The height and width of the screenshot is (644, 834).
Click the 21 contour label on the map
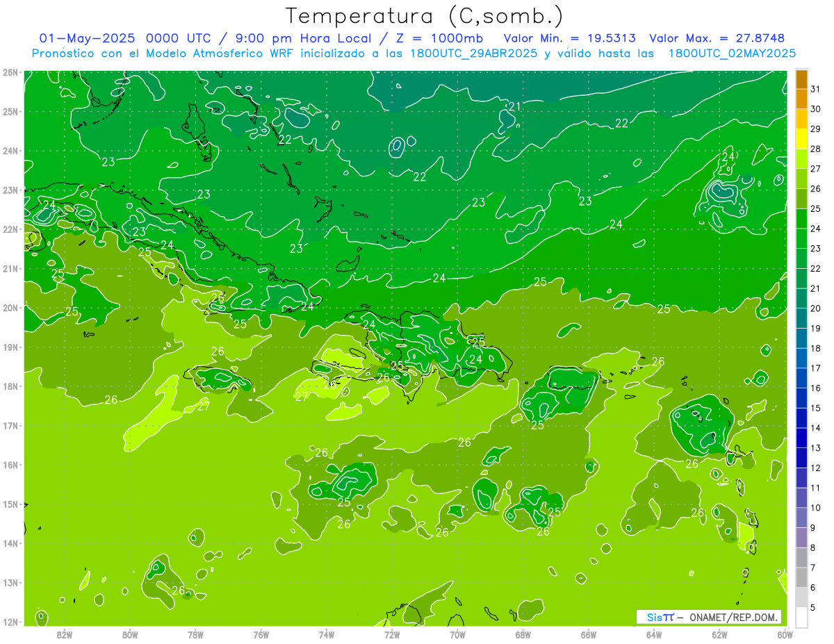pyautogui.click(x=514, y=106)
